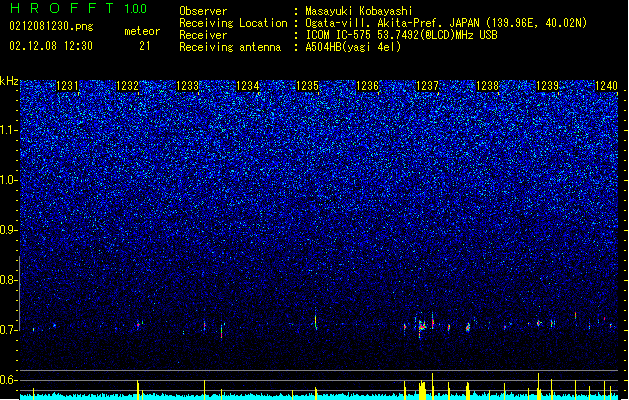Screen dimensions: 629x400
Task: Click the Receiver label
Action: coord(203,35)
